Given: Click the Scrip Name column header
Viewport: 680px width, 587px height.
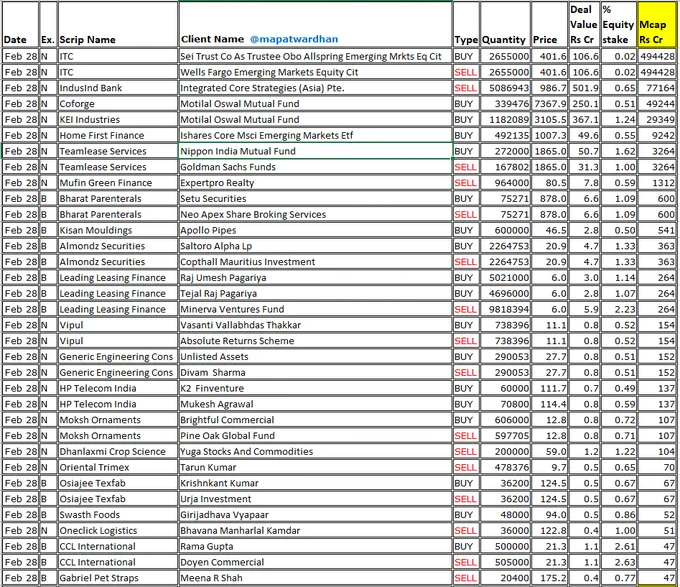Looking at the screenshot, I should click(x=118, y=24).
